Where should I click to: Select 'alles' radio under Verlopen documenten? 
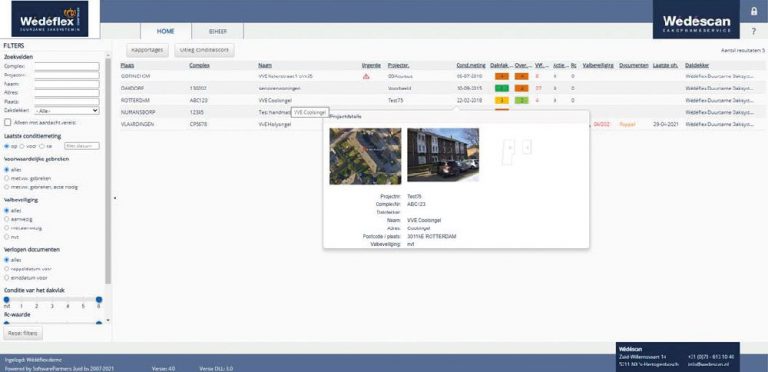click(6, 260)
